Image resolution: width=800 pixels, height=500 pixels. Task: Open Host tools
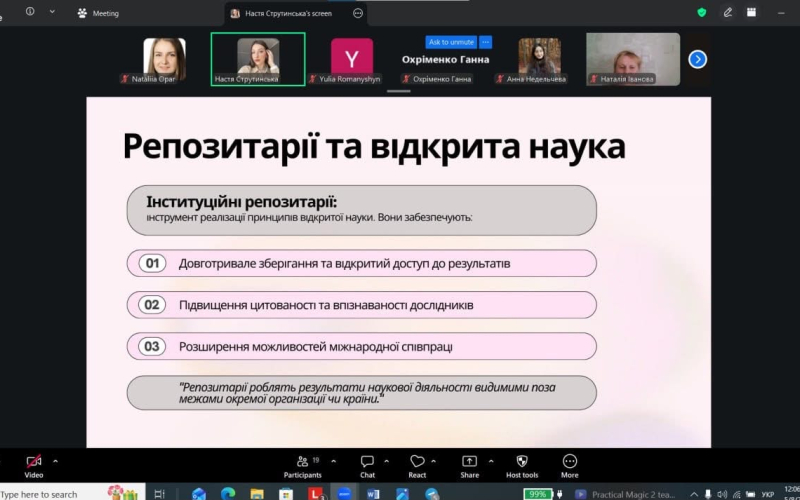click(522, 466)
